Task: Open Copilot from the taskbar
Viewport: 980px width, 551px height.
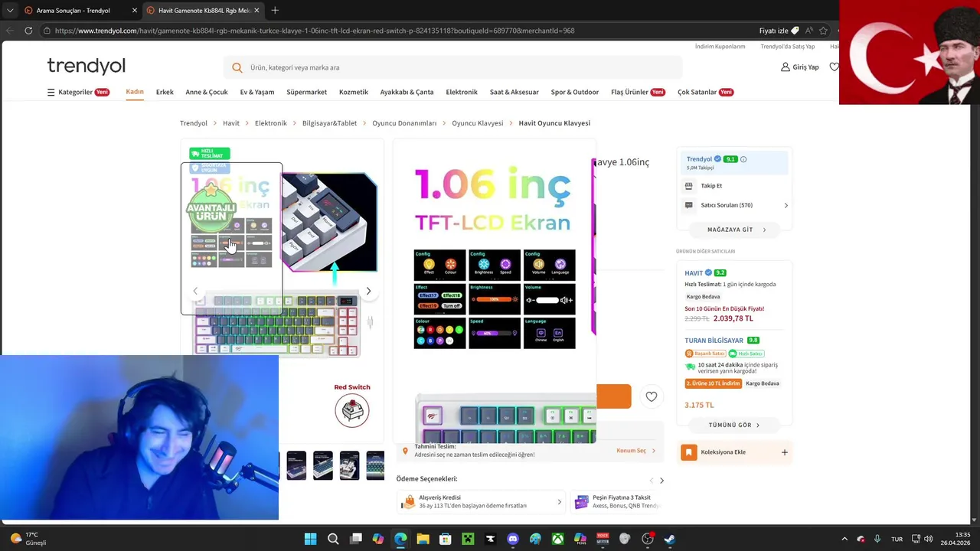Action: tap(378, 539)
